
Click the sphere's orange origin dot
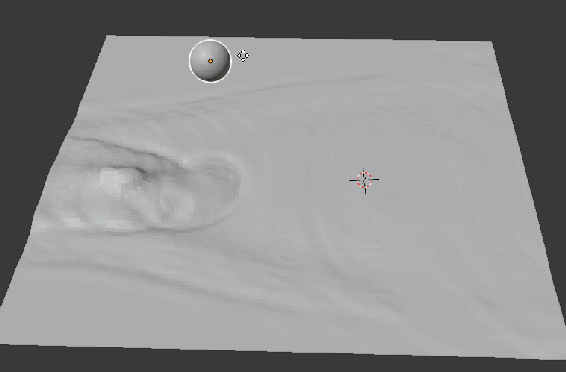tap(210, 61)
